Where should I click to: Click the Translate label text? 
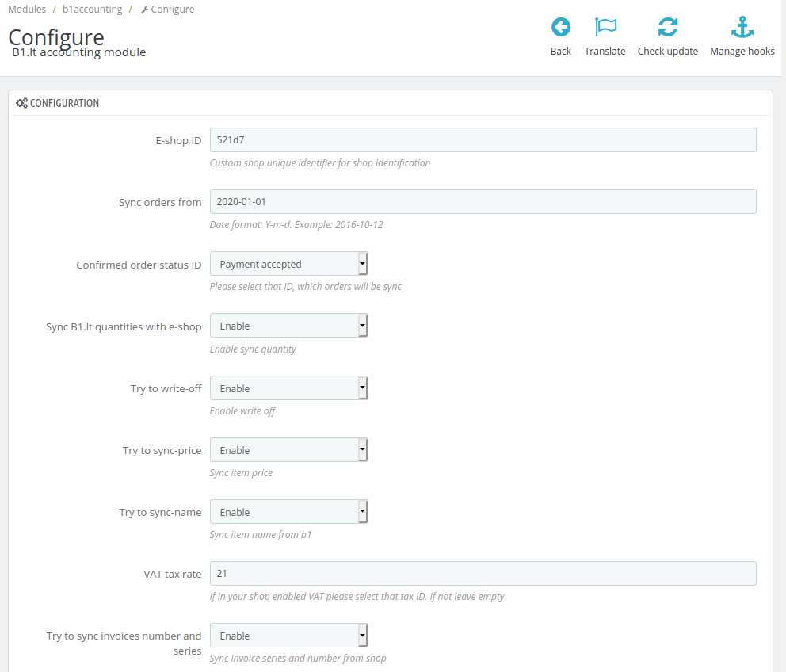point(605,52)
